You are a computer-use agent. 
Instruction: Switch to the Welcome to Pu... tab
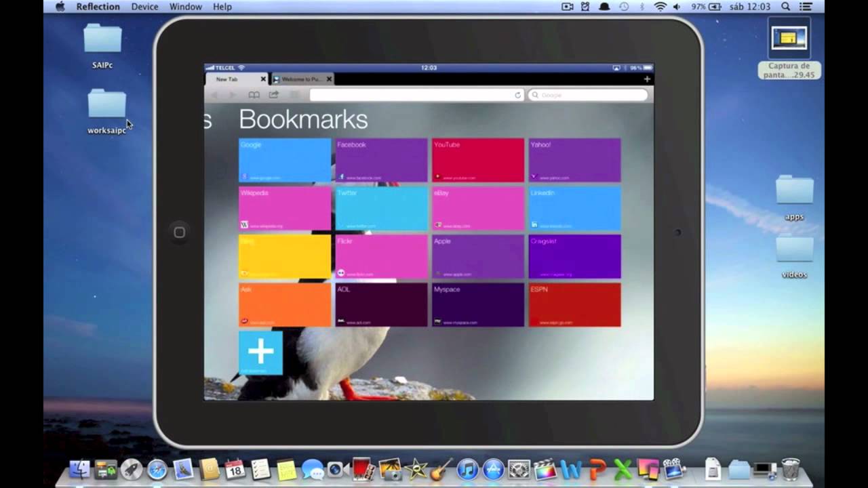[x=302, y=79]
